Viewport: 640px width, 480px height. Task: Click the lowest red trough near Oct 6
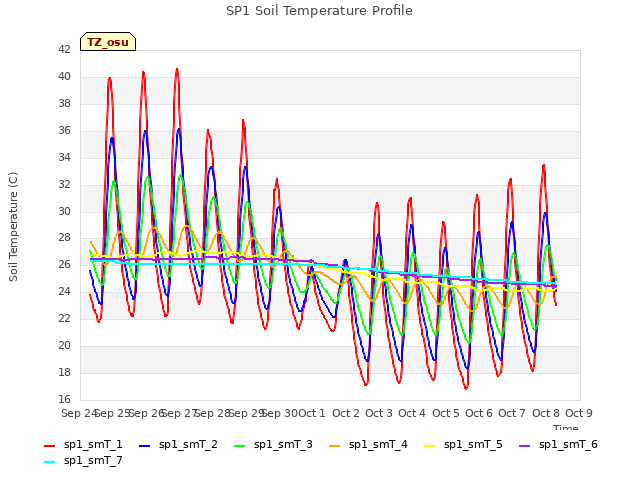(466, 388)
